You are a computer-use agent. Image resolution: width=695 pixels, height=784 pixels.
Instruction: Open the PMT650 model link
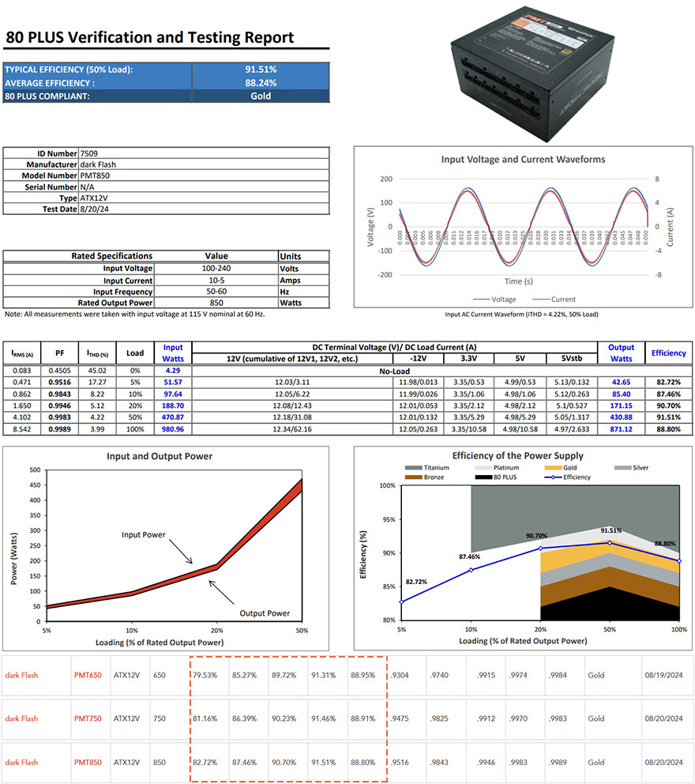point(88,676)
